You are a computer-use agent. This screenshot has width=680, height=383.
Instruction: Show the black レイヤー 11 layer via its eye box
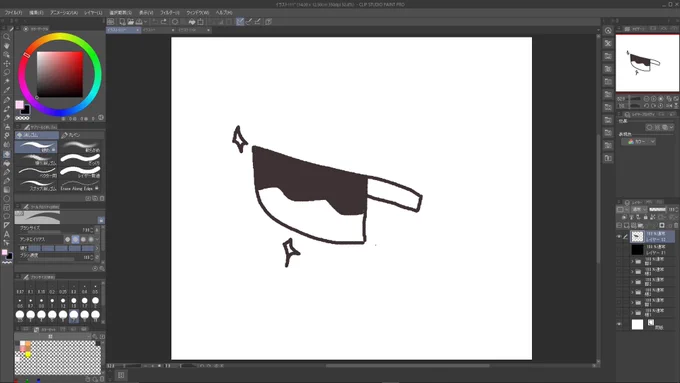619,249
